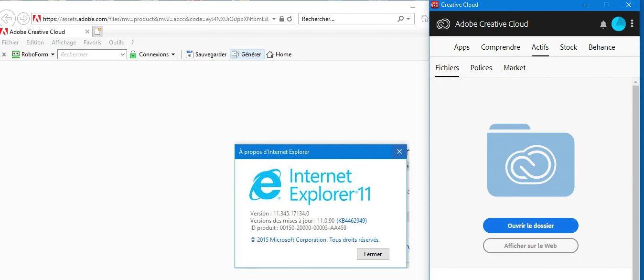Focus the Rechercher... browser search box
This screenshot has width=644, height=280.
[348, 19]
